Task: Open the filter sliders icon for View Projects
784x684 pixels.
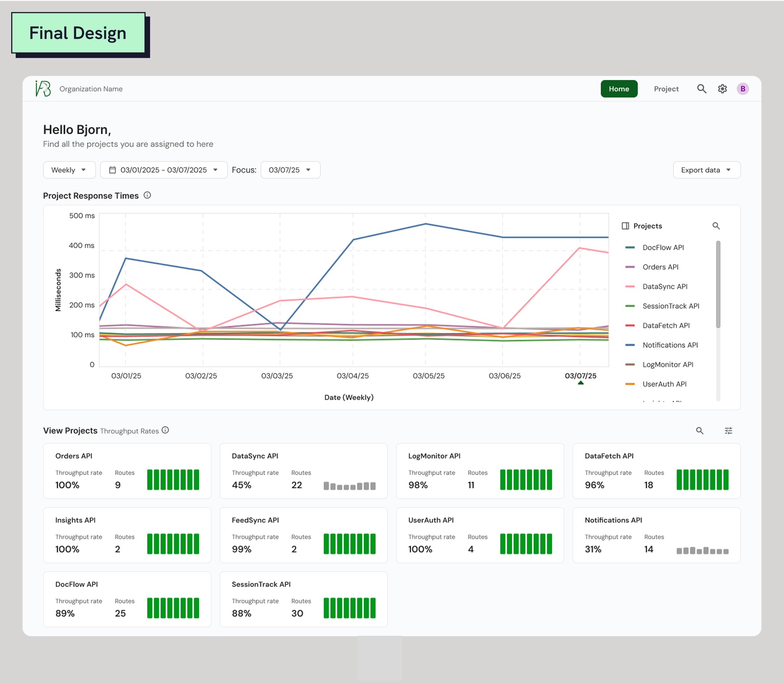Action: pos(728,431)
